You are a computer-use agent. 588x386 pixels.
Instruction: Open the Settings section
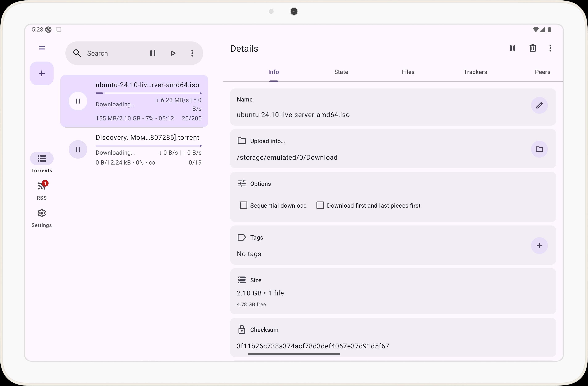pos(42,217)
